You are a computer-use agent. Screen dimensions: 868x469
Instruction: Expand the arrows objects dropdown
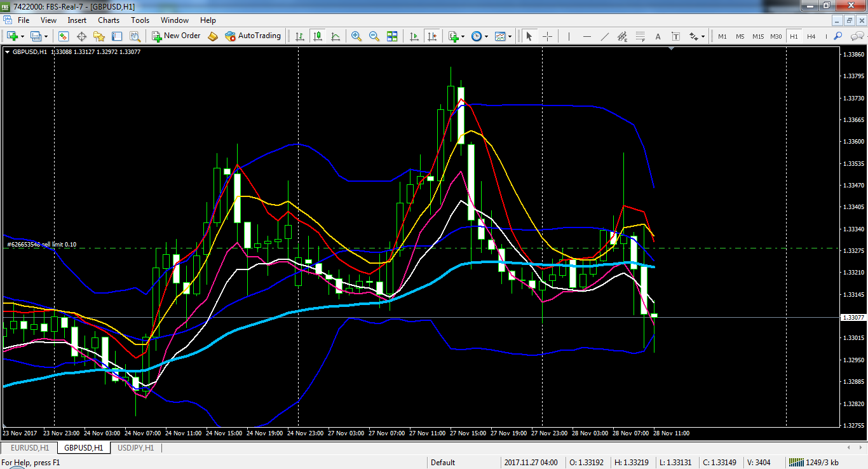(703, 37)
